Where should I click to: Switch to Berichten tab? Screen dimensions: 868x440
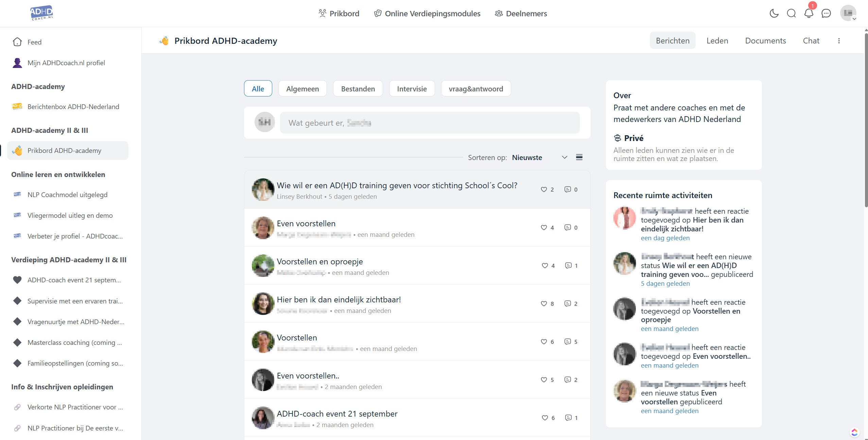673,41
